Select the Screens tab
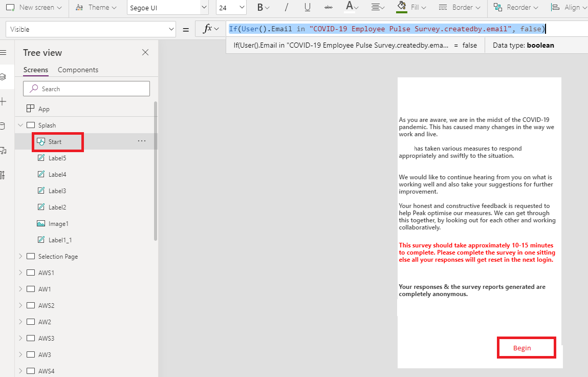The height and width of the screenshot is (377, 588). [36, 70]
